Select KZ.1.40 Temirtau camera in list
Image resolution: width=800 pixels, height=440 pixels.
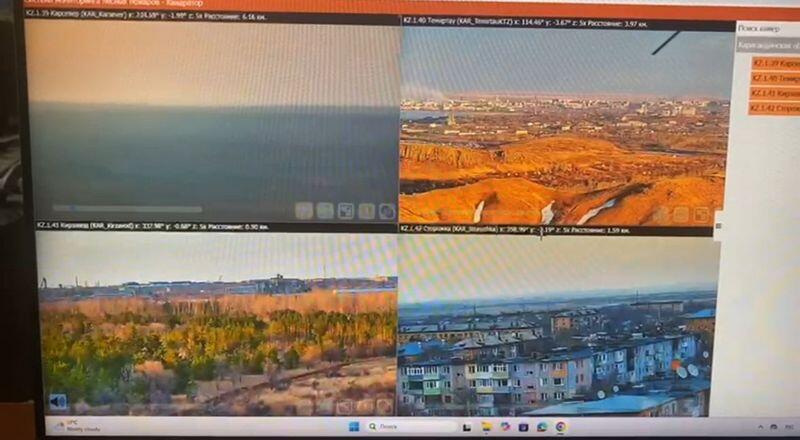pyautogui.click(x=775, y=78)
